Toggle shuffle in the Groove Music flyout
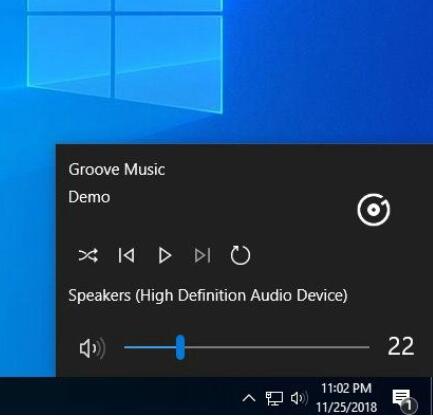433x416 pixels. 88,256
